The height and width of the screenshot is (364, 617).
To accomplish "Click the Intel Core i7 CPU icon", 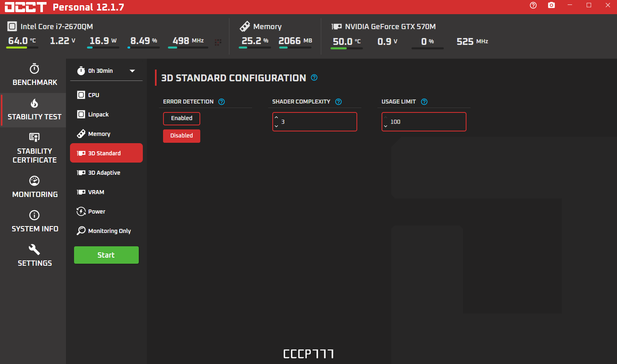I will [12, 27].
